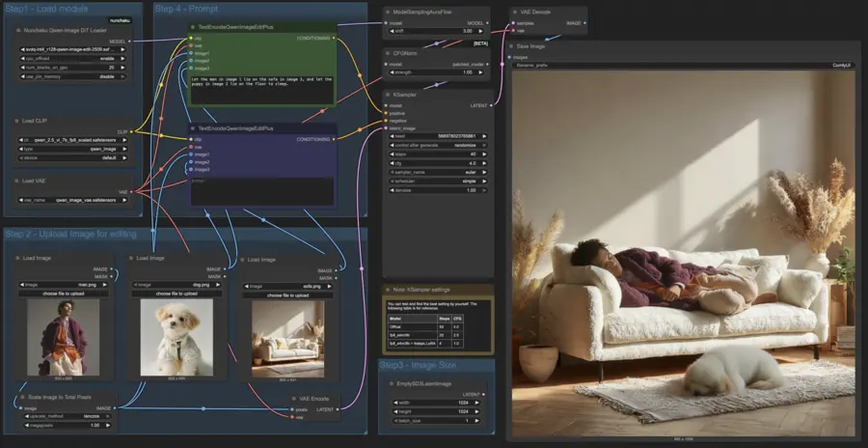Viewport: 868px width, 448px height.
Task: Collapse the Load Image node with man.png
Action: tap(17, 259)
